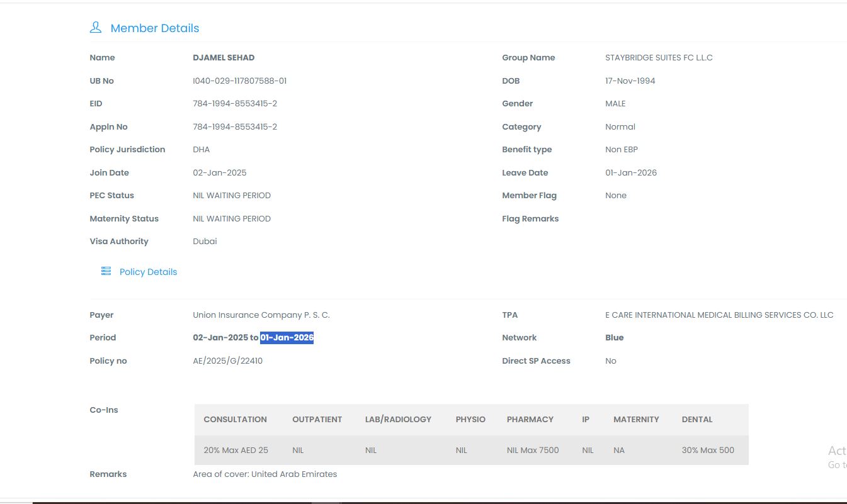The height and width of the screenshot is (504, 847).
Task: Select the Visa Authority value Dubai
Action: tap(205, 242)
